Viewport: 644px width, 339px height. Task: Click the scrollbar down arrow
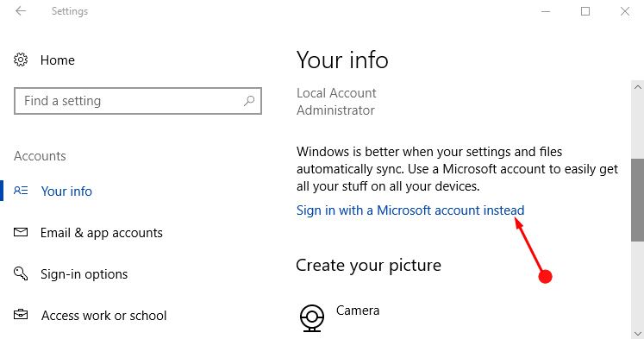(637, 333)
